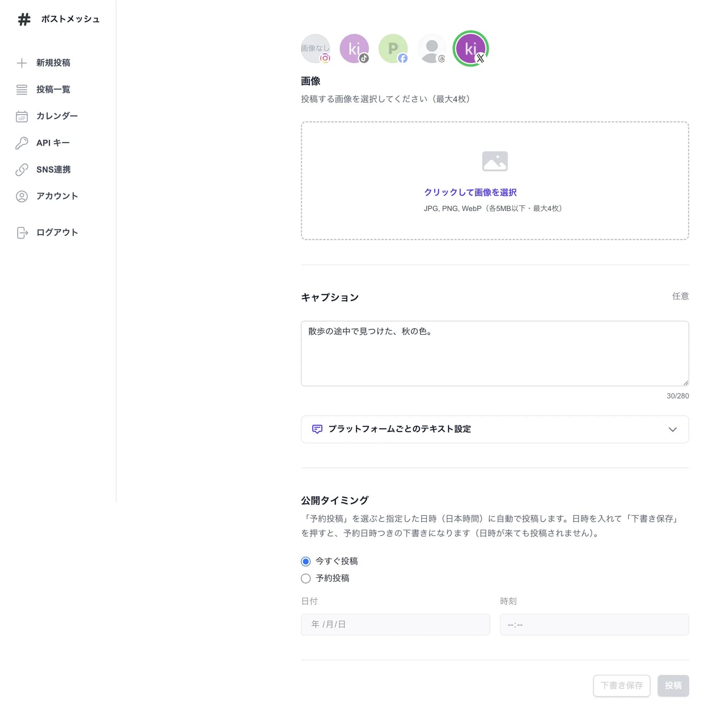Select the TikTok account avatar
This screenshot has height=721, width=728.
pyautogui.click(x=354, y=48)
